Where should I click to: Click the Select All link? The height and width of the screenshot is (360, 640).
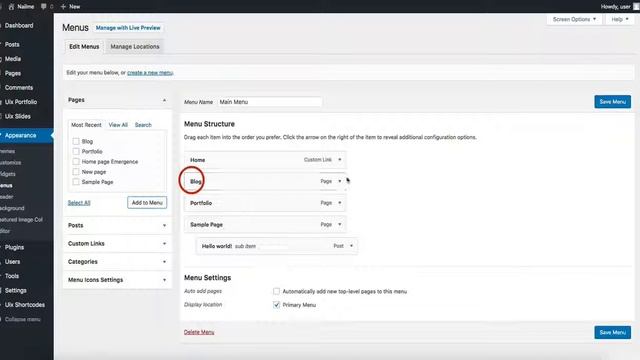[x=79, y=203]
